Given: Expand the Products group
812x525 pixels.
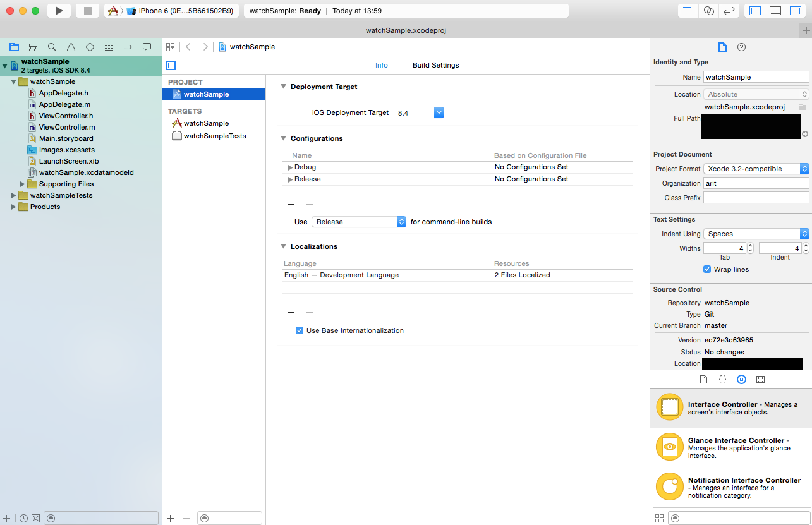Looking at the screenshot, I should [14, 207].
